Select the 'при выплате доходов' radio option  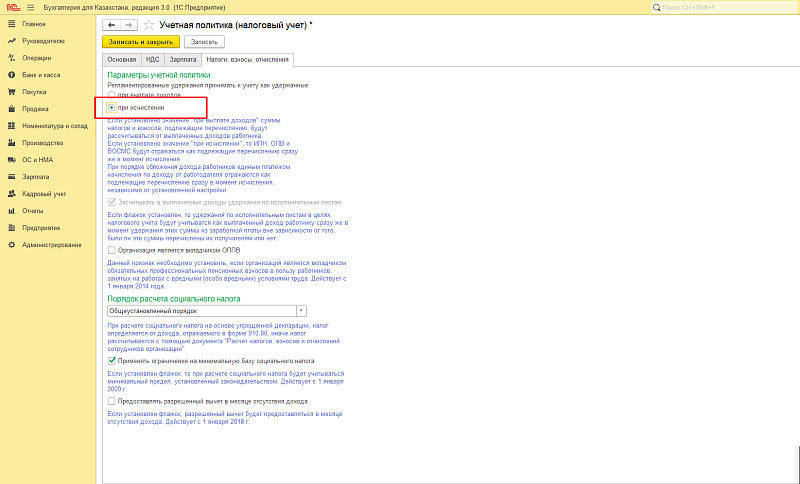click(x=112, y=95)
